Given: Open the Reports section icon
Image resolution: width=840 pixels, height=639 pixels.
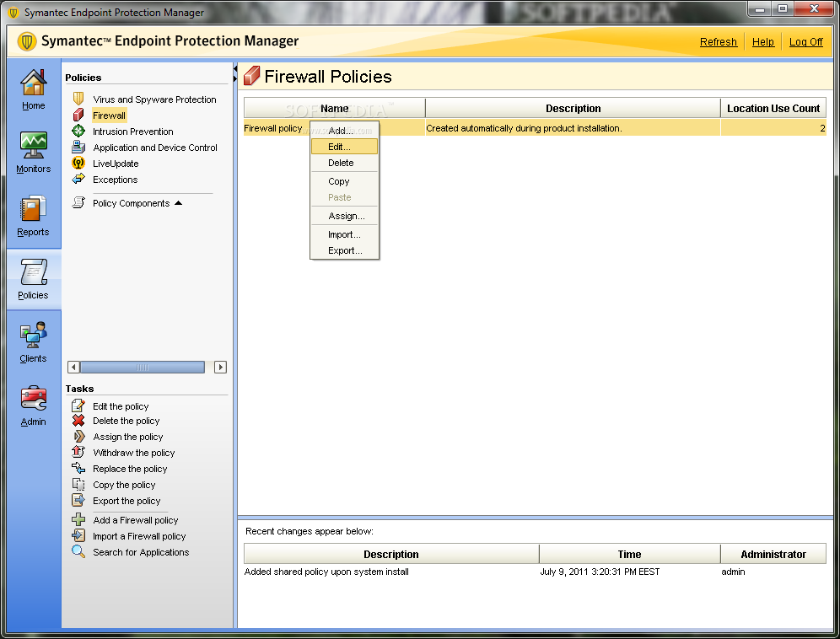Looking at the screenshot, I should (x=33, y=208).
